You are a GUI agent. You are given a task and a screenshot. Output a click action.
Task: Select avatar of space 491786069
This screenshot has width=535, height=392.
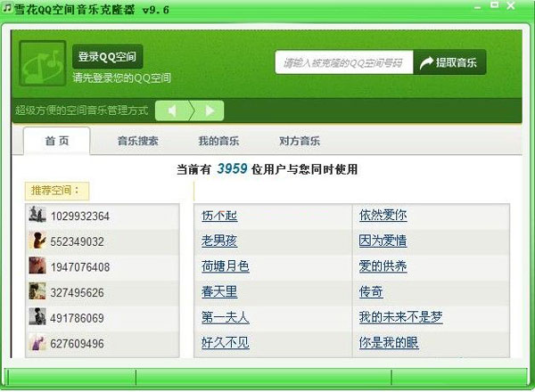click(37, 316)
